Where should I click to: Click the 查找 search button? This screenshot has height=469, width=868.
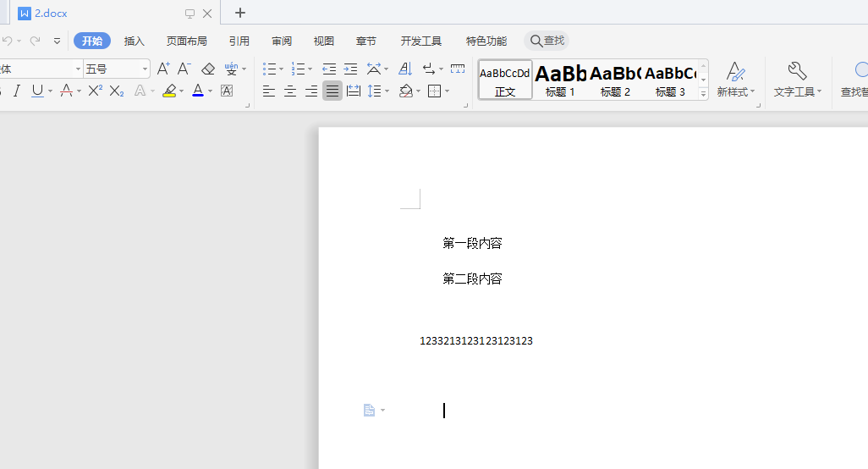547,41
